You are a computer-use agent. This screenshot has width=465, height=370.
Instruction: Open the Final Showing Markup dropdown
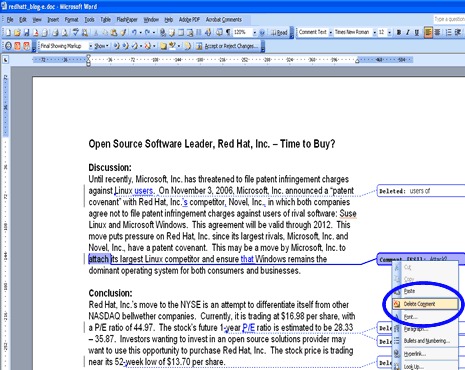(91, 46)
